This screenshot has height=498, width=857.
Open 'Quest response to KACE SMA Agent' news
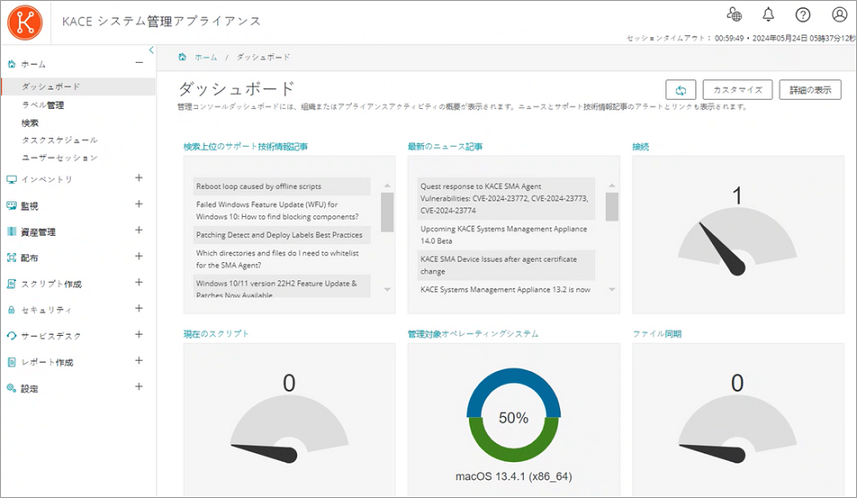(506, 198)
